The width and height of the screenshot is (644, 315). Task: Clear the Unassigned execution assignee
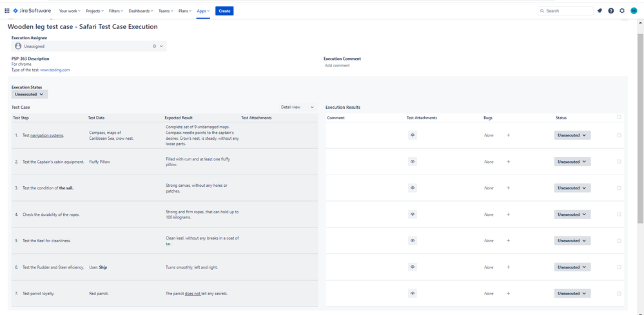point(155,46)
